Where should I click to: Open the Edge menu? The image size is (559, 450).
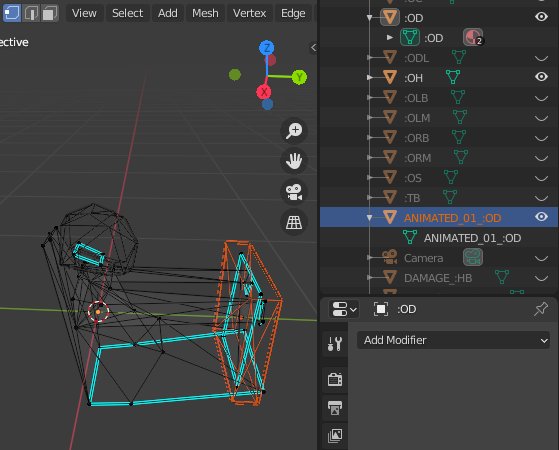click(293, 13)
